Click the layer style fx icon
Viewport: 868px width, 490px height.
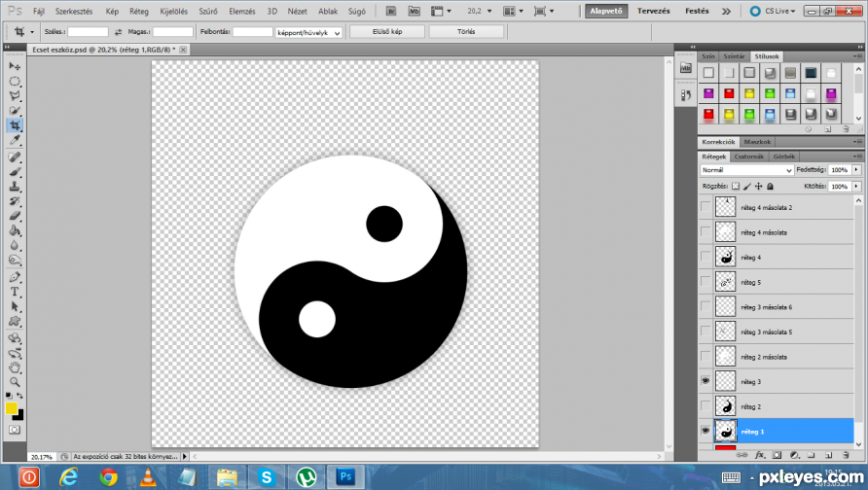click(759, 455)
